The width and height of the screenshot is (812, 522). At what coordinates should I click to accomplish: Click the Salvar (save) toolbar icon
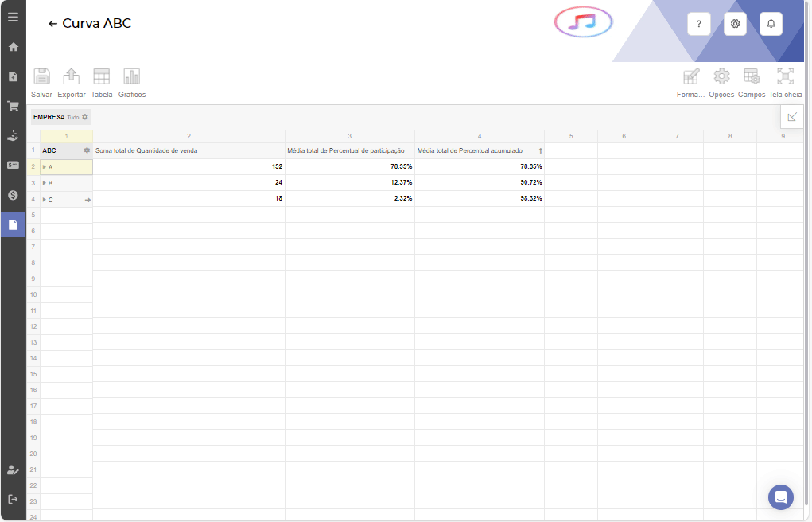tap(41, 77)
